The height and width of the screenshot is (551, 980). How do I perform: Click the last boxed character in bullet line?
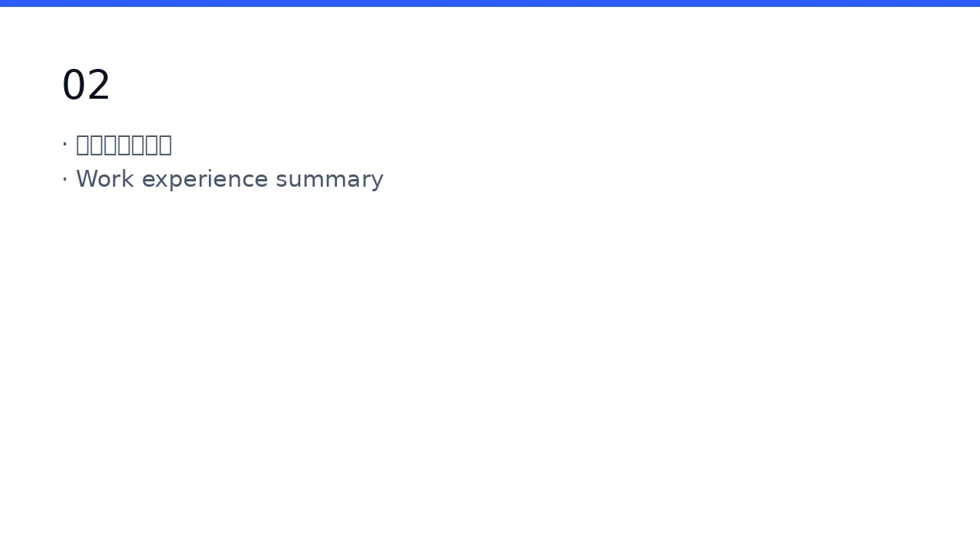pos(165,145)
